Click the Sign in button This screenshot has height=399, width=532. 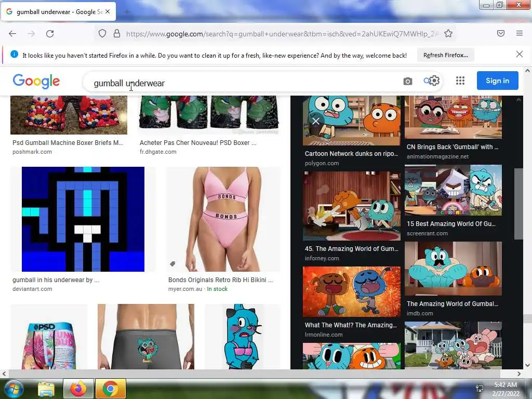497,81
